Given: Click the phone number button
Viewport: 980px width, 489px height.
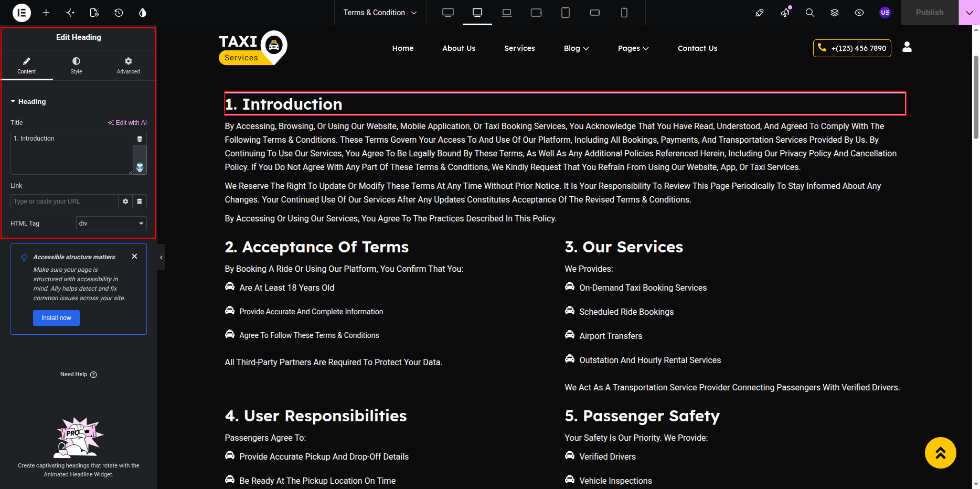Looking at the screenshot, I should [852, 48].
